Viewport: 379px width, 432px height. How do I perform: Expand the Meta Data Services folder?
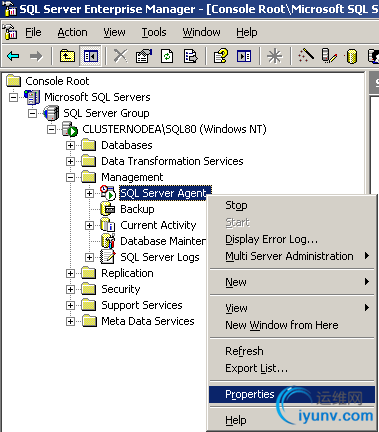tap(70, 321)
